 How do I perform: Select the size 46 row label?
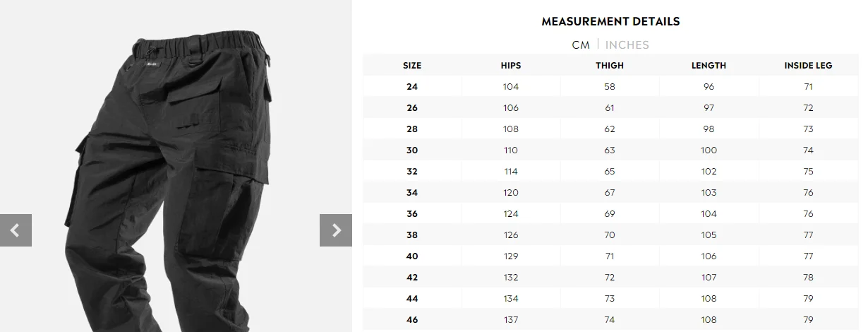(x=412, y=320)
